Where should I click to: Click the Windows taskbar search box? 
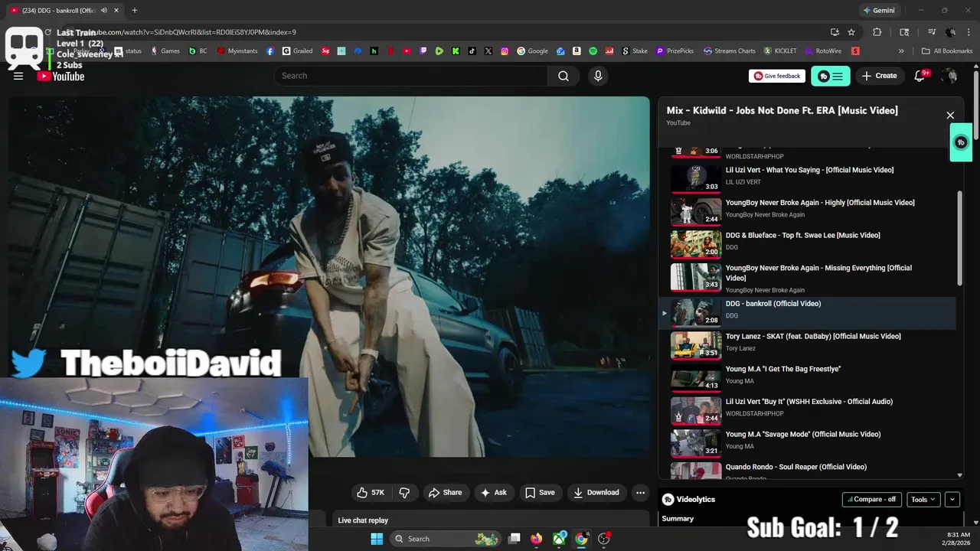445,539
